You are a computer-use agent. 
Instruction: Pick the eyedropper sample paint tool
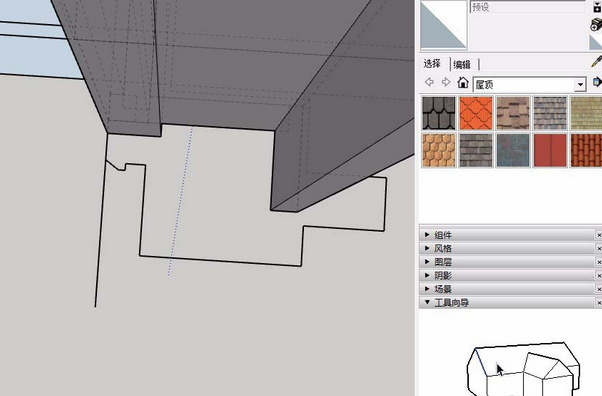pyautogui.click(x=597, y=61)
